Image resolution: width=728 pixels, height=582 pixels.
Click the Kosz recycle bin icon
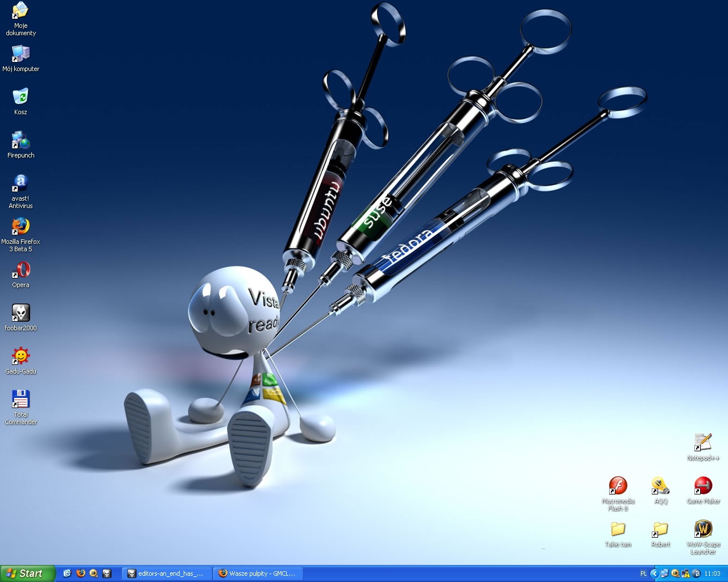pos(20,97)
